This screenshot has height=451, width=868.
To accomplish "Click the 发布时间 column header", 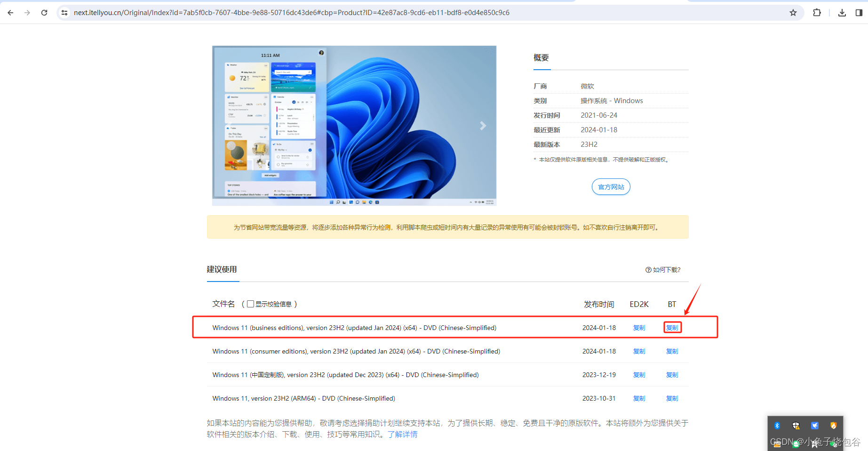I will tap(599, 304).
